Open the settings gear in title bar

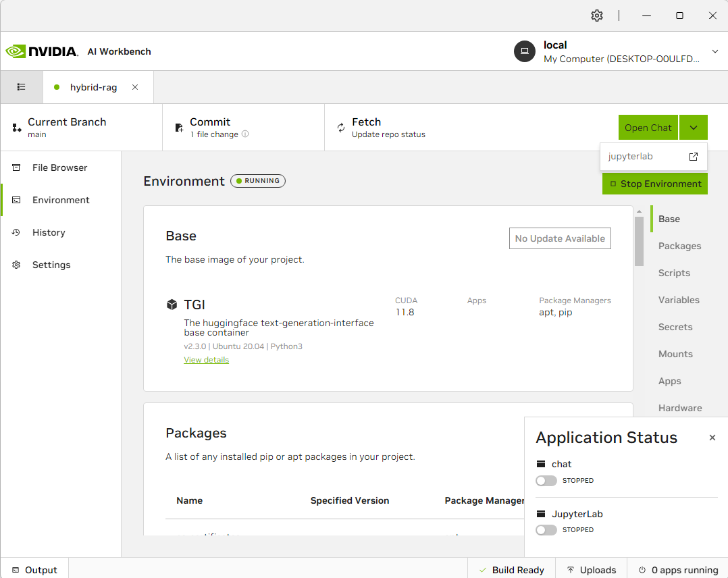click(596, 16)
